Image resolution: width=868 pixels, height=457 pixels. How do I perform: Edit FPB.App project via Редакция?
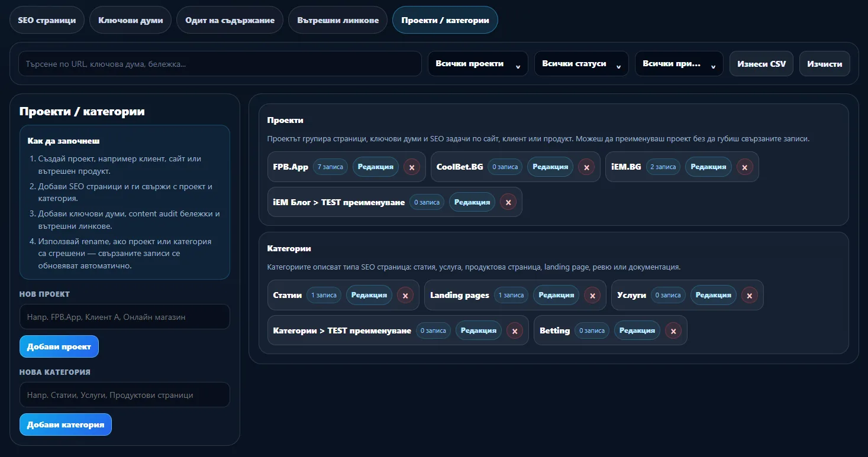[x=376, y=167]
